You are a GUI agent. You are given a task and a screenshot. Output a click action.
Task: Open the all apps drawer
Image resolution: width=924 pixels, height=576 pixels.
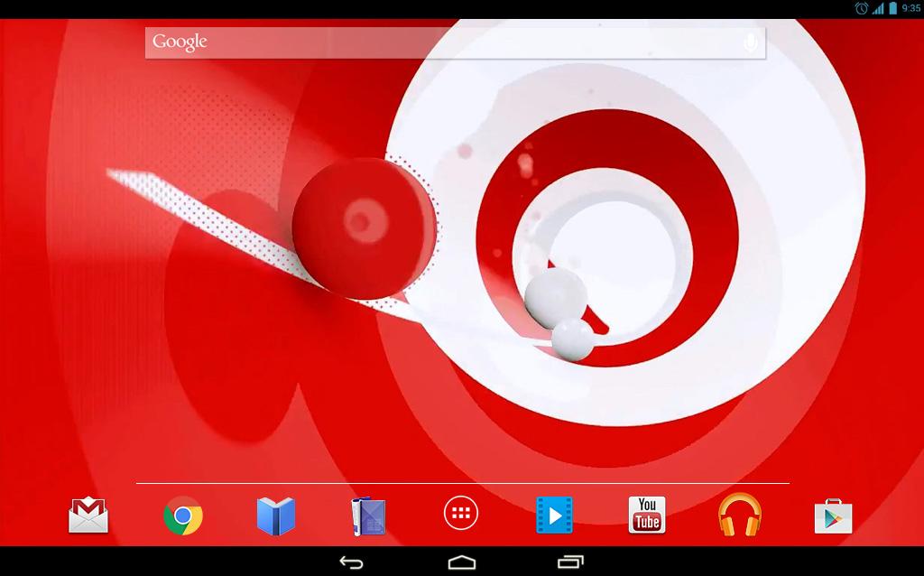click(461, 514)
